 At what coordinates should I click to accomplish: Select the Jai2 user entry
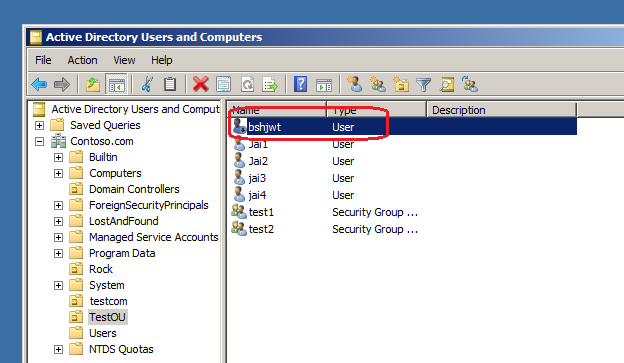258,161
